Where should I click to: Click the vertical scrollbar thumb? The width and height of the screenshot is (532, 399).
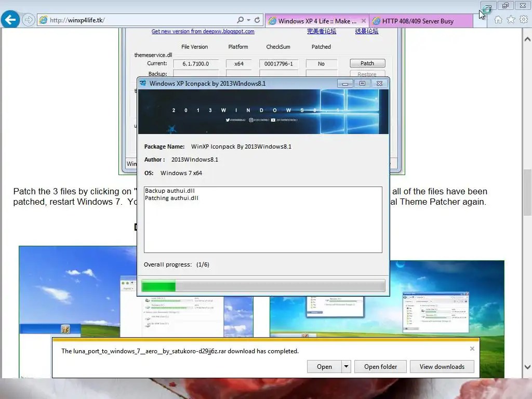coord(527,192)
